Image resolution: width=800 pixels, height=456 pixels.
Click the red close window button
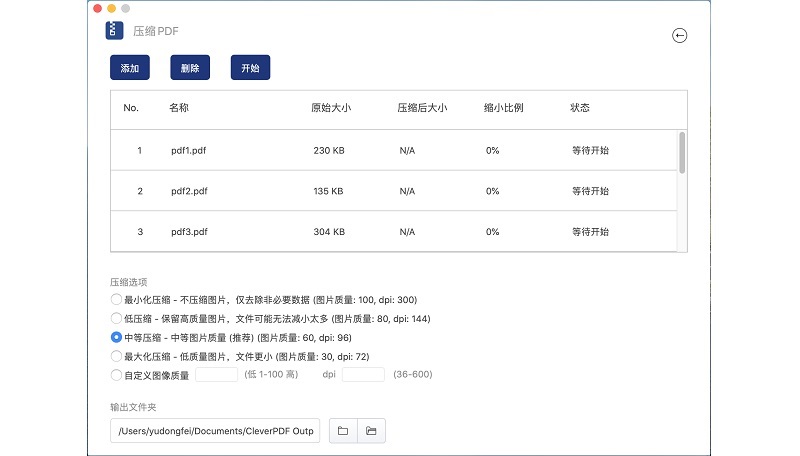(97, 8)
